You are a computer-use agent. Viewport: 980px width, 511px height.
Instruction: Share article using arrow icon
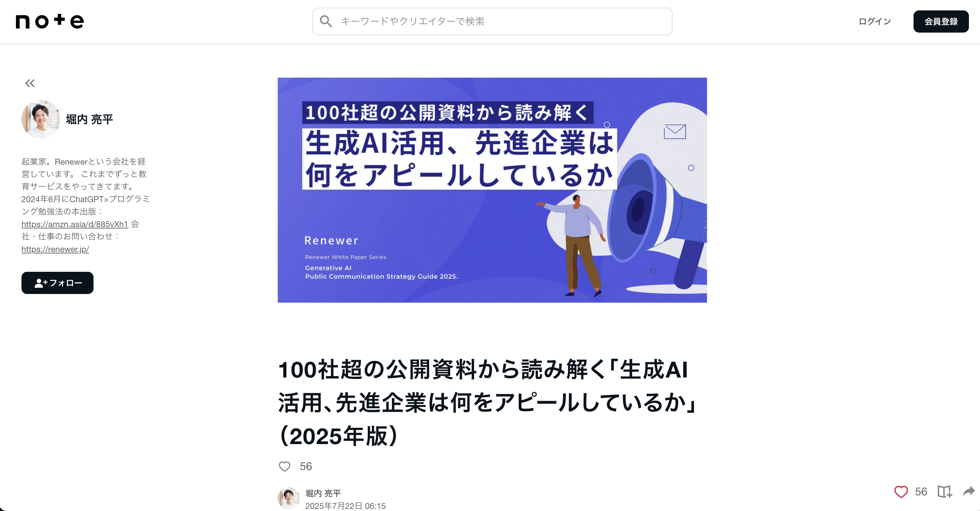(x=969, y=491)
